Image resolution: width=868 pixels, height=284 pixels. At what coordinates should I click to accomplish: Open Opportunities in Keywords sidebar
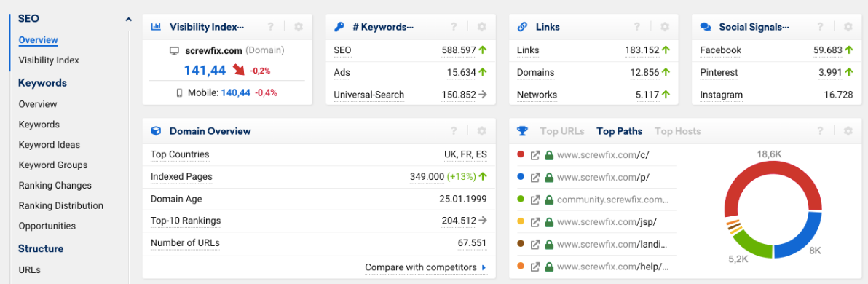(47, 226)
